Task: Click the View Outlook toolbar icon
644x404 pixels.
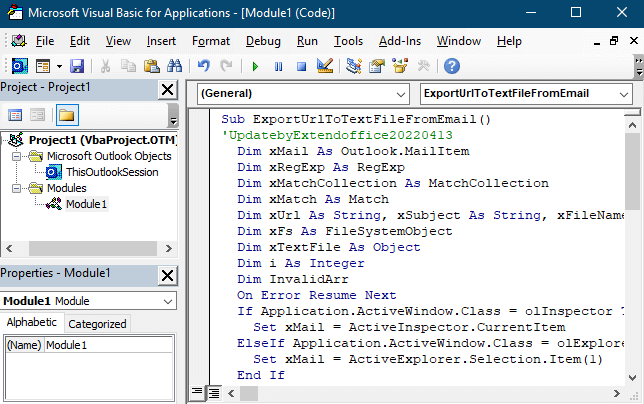Action: pos(19,66)
